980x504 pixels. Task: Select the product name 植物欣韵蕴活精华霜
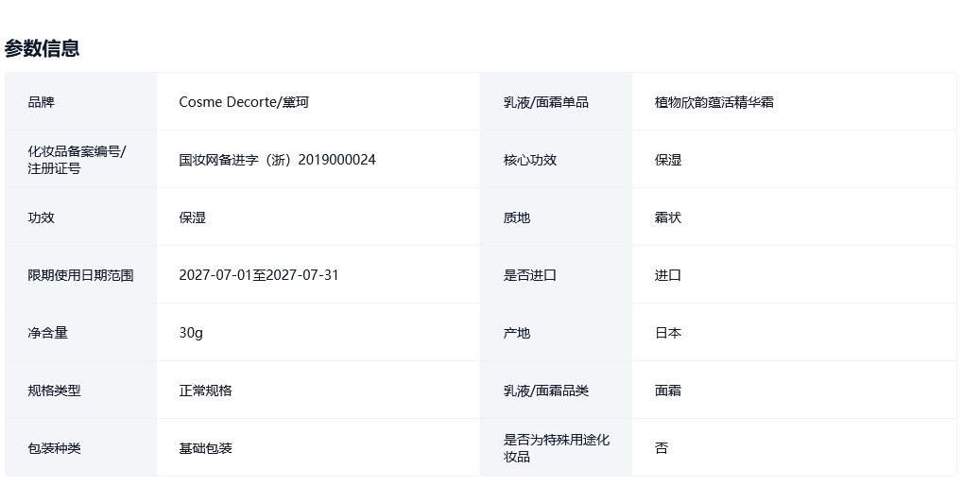(714, 102)
